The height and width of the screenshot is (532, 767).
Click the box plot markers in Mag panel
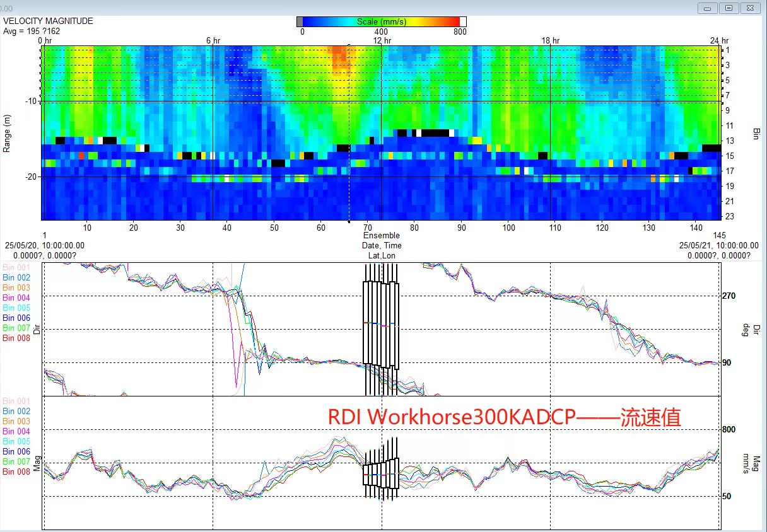click(x=381, y=473)
